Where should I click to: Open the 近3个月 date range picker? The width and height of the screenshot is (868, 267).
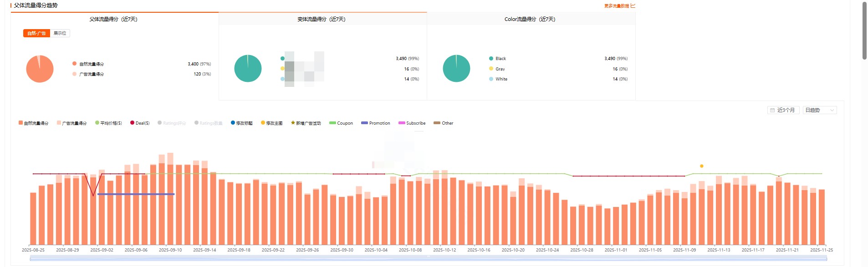coord(783,110)
